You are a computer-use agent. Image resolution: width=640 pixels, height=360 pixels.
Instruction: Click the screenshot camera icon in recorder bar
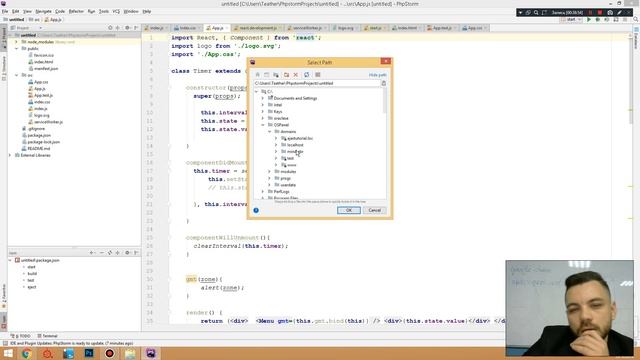[610, 13]
